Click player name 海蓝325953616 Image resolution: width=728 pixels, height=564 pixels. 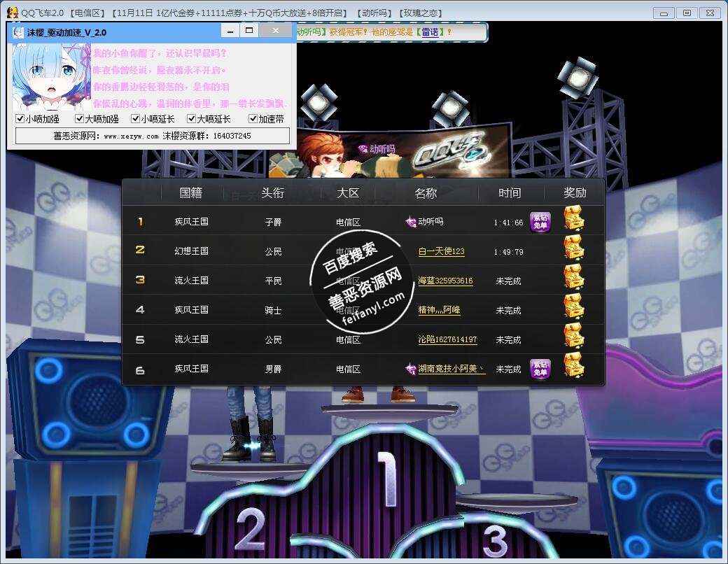445,281
